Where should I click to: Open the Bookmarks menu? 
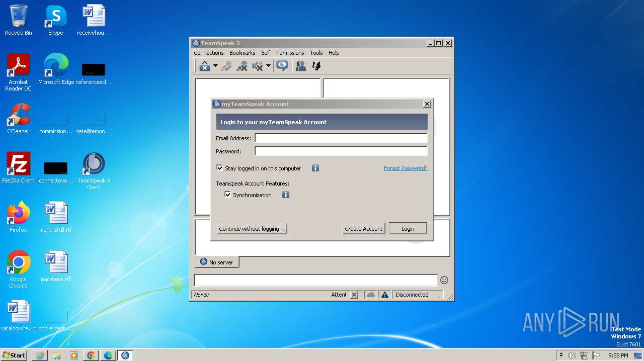tap(242, 53)
